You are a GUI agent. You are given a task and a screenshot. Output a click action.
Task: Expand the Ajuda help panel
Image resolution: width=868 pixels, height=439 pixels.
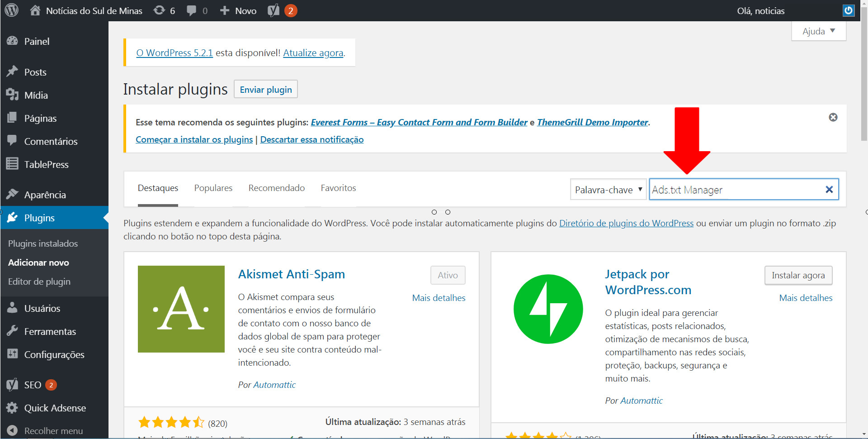(819, 31)
